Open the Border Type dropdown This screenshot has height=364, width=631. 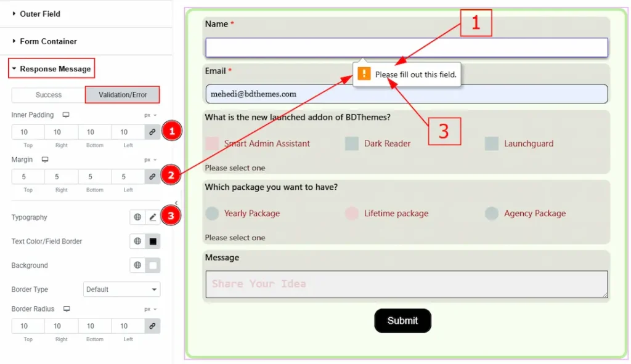point(121,289)
